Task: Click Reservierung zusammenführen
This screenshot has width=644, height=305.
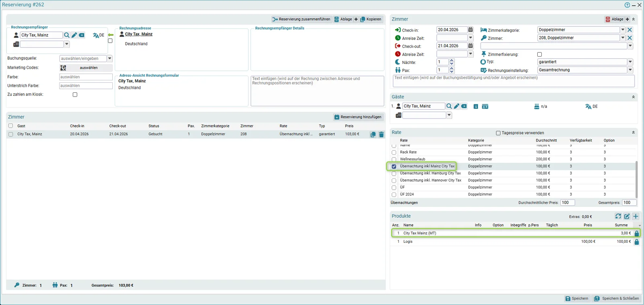Action: 301,19
